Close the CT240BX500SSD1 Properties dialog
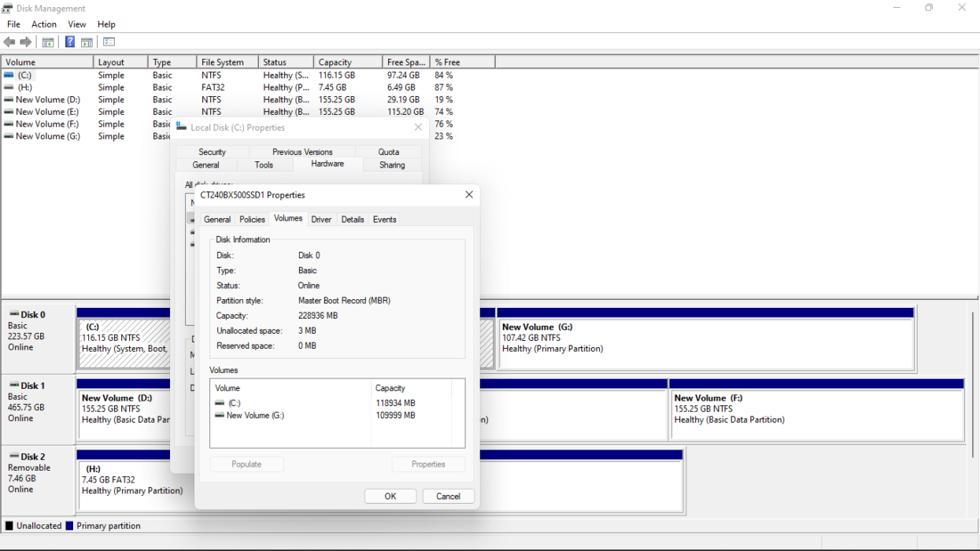Viewport: 980px width, 551px height. pyautogui.click(x=469, y=194)
